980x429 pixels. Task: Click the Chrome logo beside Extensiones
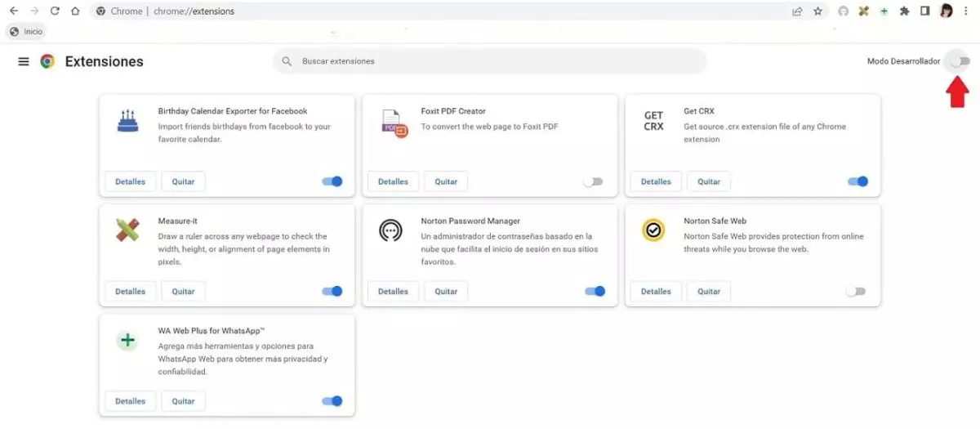[47, 61]
